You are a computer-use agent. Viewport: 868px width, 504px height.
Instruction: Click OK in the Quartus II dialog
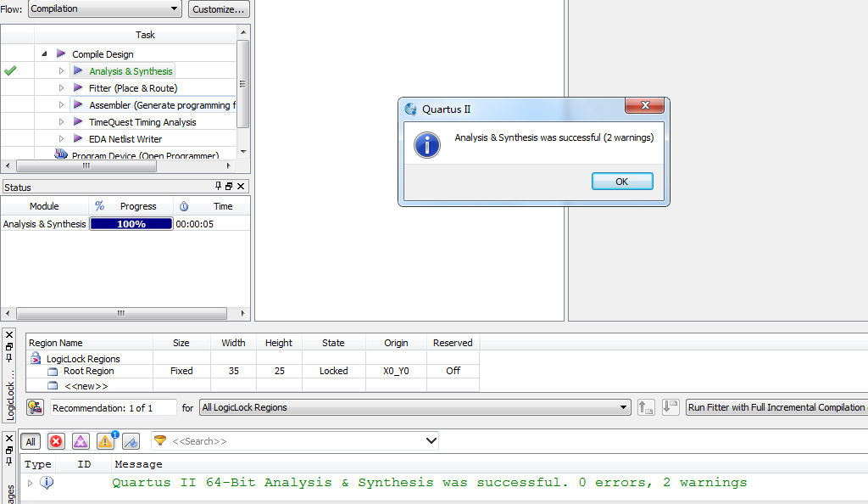[x=622, y=181]
